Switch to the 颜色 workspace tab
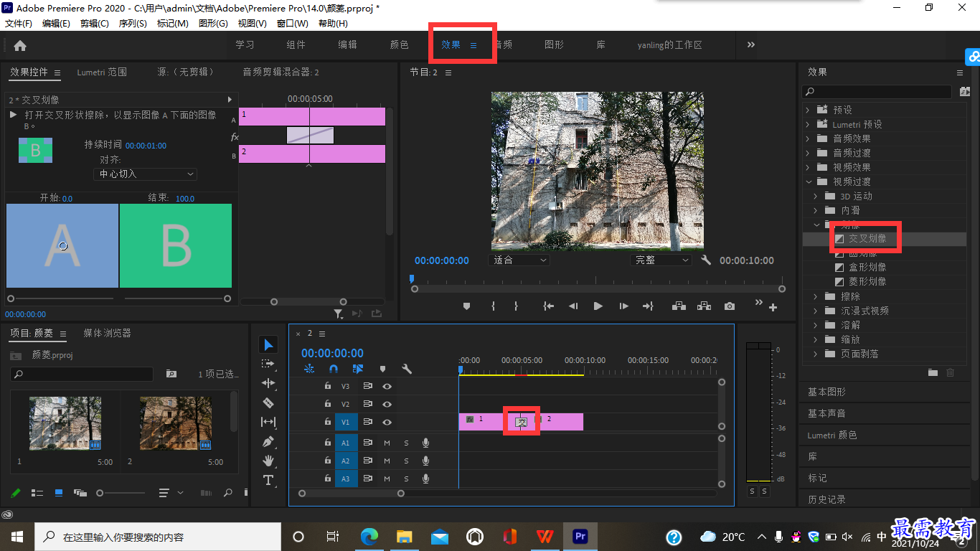The height and width of the screenshot is (551, 980). (x=400, y=44)
